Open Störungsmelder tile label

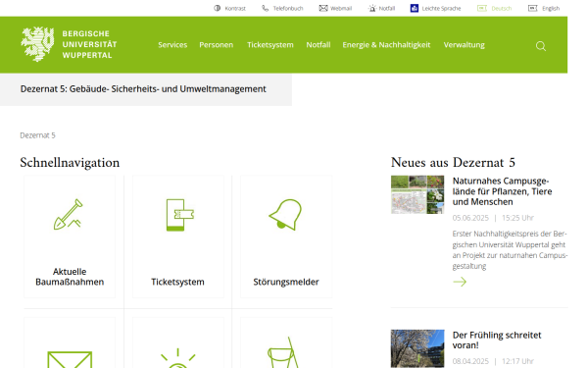pos(286,282)
